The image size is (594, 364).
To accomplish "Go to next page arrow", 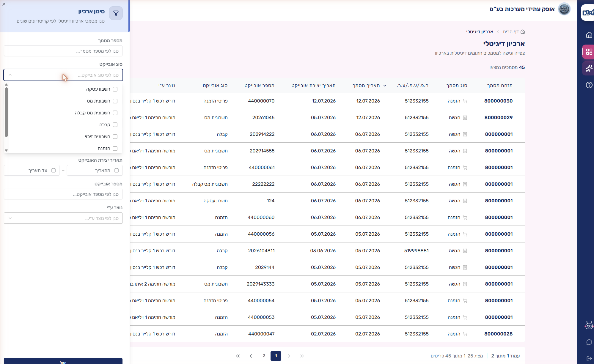I will tap(251, 356).
